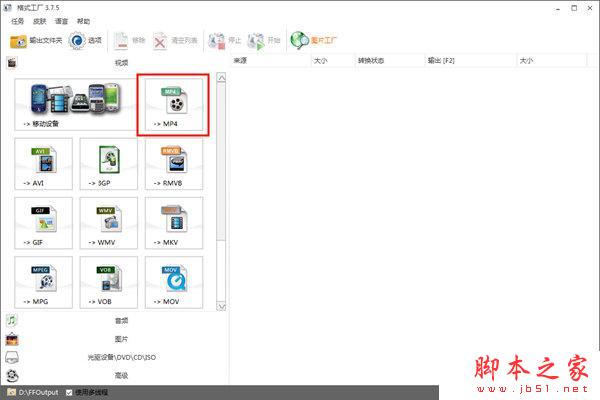Sort by the 来源 source column header
This screenshot has height=400, width=600.
(x=271, y=60)
